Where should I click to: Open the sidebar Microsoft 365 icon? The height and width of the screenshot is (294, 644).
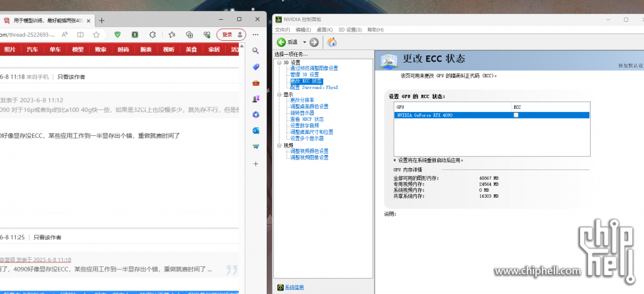click(x=256, y=115)
